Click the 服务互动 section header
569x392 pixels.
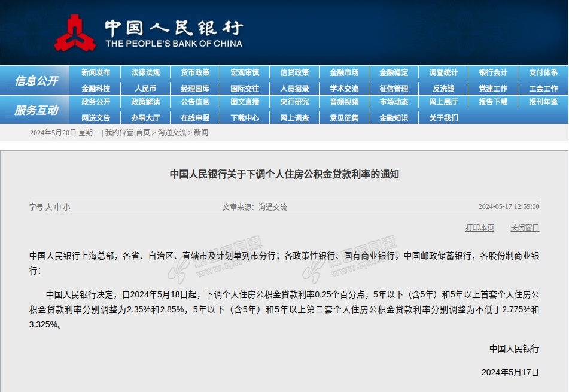point(36,110)
